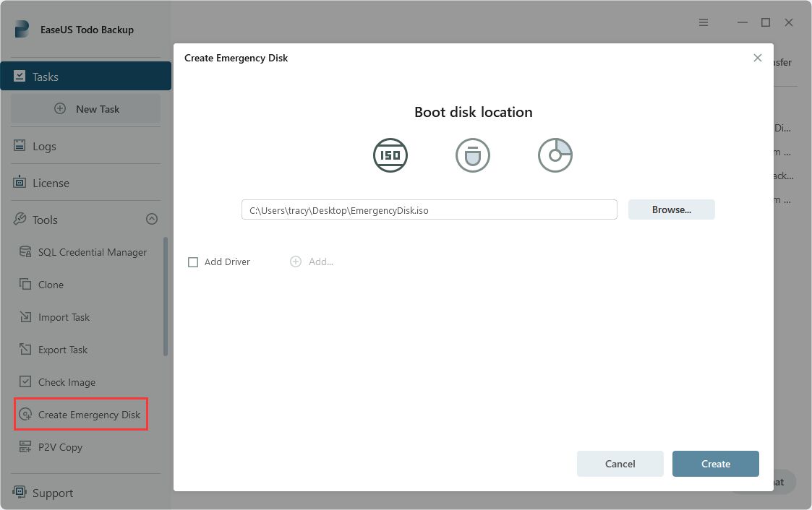Click the Create Emergency Disk icon

tap(25, 414)
